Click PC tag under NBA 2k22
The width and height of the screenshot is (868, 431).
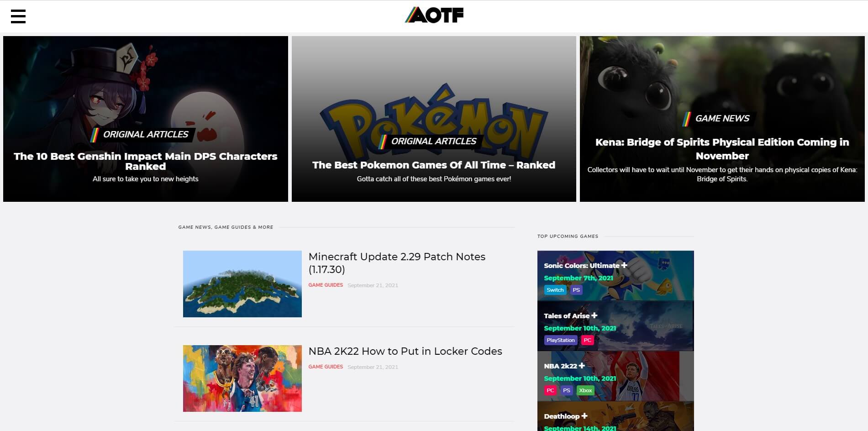click(551, 390)
